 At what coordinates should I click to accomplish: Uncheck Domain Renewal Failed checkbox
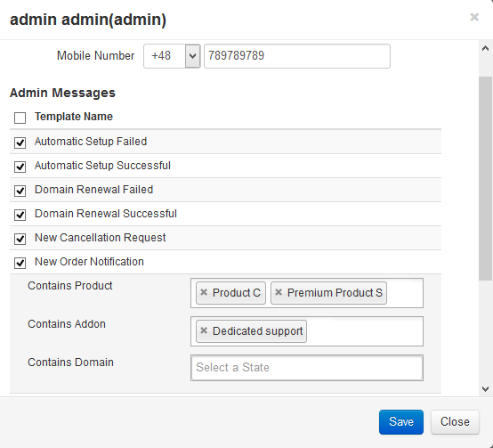[20, 191]
